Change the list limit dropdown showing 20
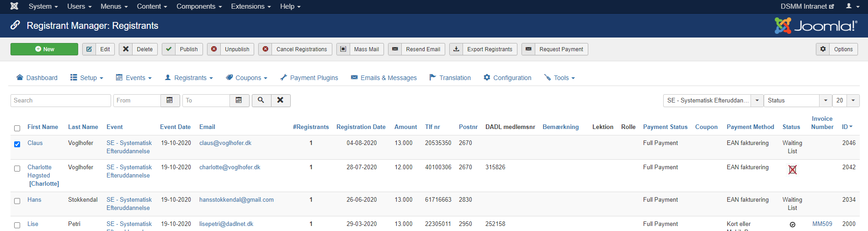The width and height of the screenshot is (868, 231). (846, 101)
